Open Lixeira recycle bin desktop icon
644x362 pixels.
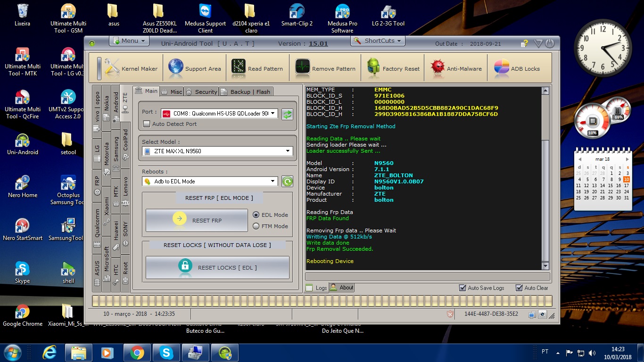[x=22, y=15]
